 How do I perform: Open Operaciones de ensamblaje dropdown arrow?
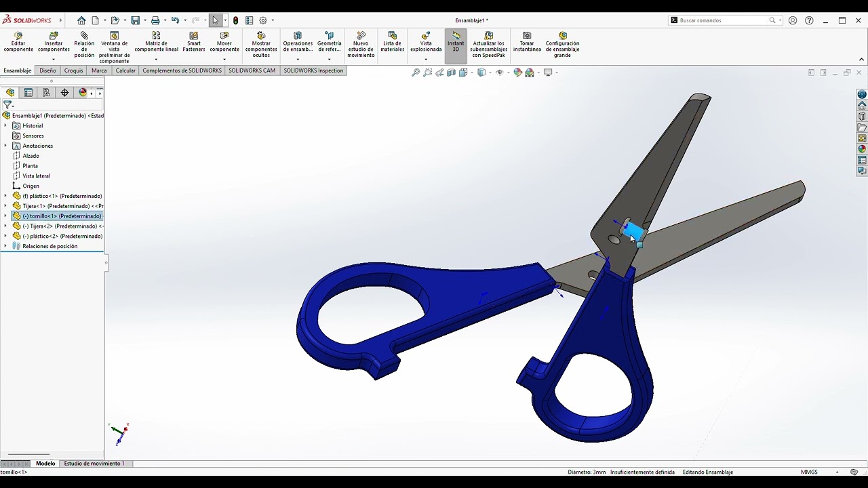pos(298,60)
